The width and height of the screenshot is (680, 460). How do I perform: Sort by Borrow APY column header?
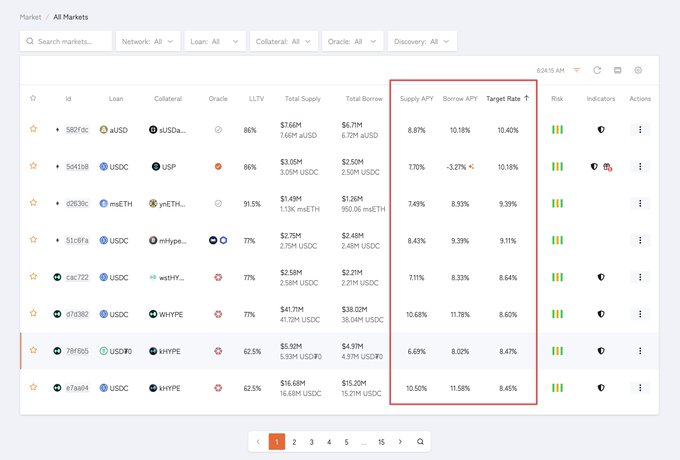pos(460,98)
